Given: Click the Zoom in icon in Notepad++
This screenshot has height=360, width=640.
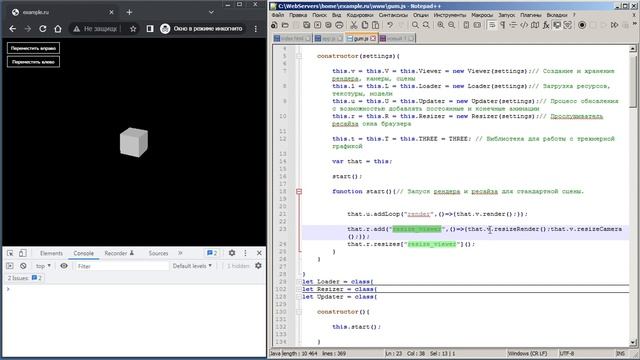Looking at the screenshot, I should pos(440,25).
